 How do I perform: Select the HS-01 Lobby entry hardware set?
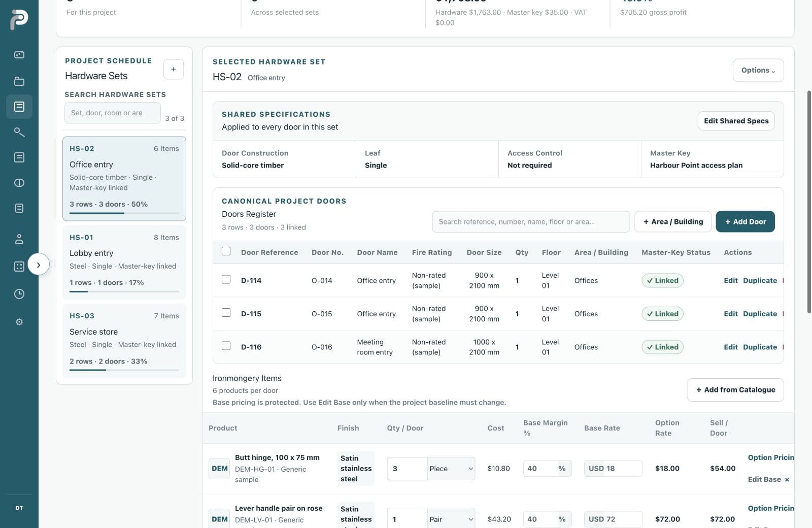(124, 262)
